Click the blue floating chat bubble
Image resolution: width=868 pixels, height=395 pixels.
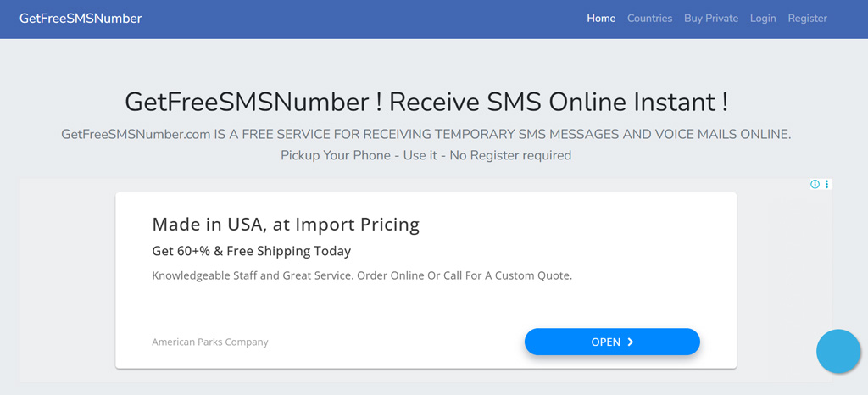tap(837, 351)
